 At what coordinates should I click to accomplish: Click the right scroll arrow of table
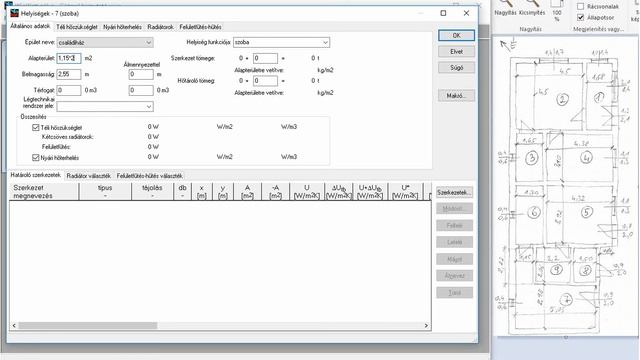426,326
